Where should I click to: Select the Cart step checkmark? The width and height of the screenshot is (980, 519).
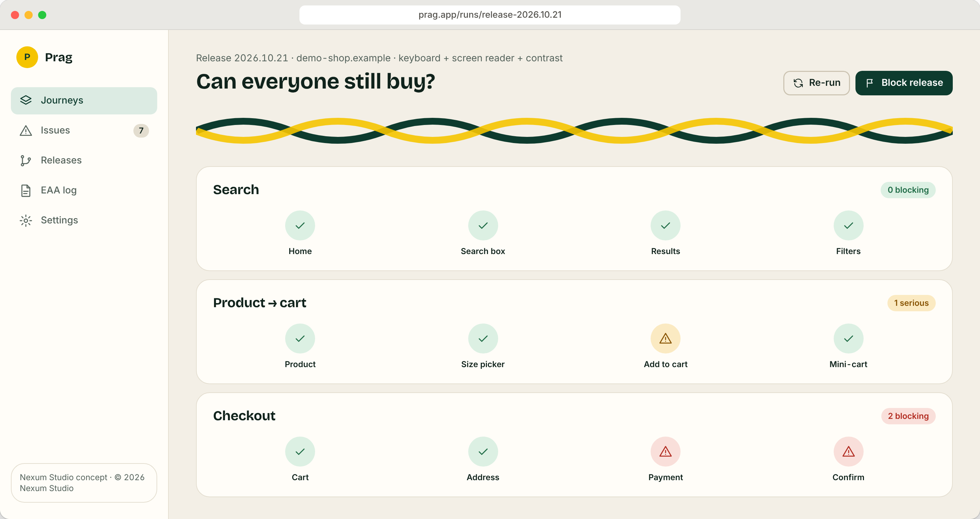tap(300, 452)
